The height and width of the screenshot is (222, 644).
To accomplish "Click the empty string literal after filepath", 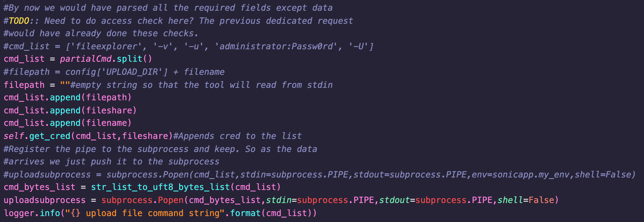I will click(x=65, y=85).
